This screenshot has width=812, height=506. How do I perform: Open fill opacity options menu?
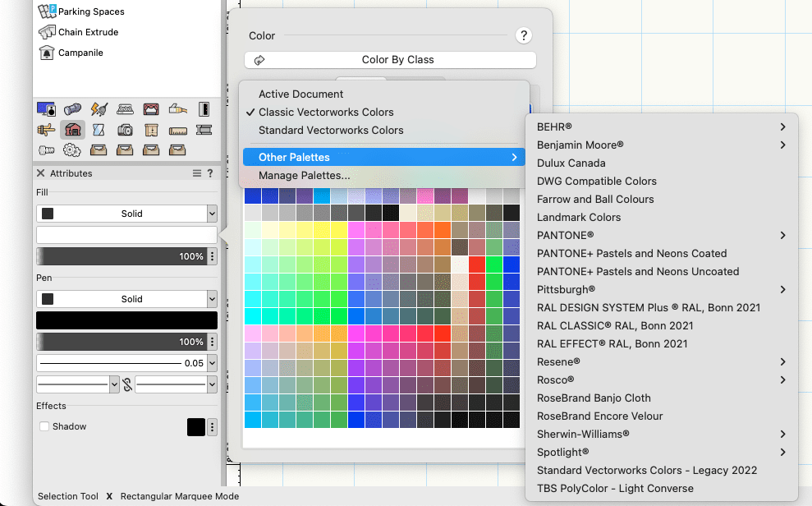[x=213, y=256]
